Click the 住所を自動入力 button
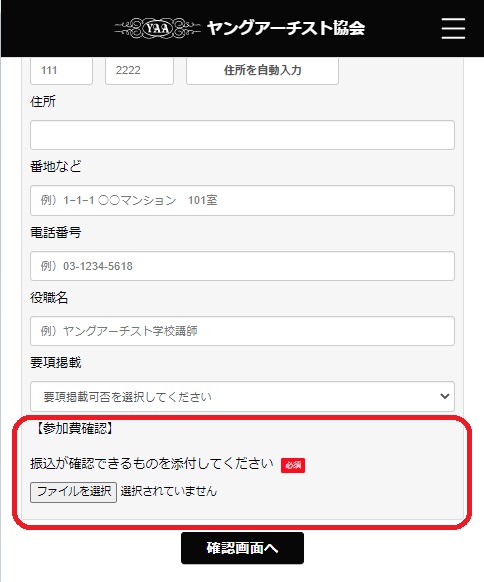The image size is (484, 582). pos(262,71)
